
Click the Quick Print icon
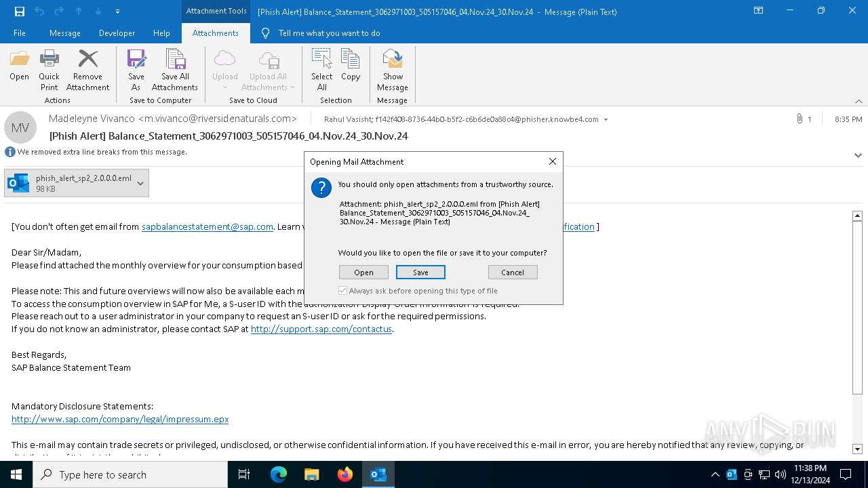pyautogui.click(x=49, y=70)
